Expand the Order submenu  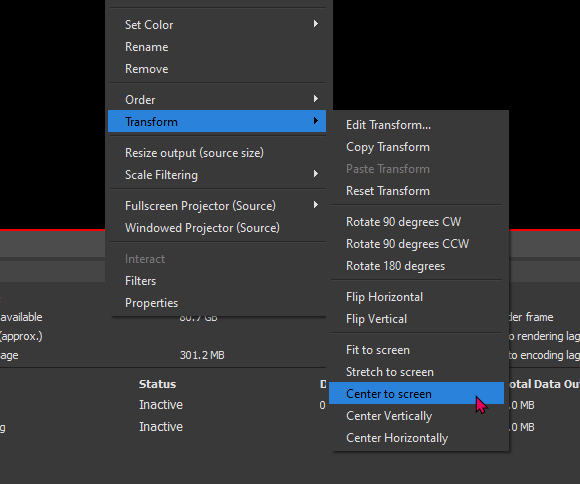217,100
